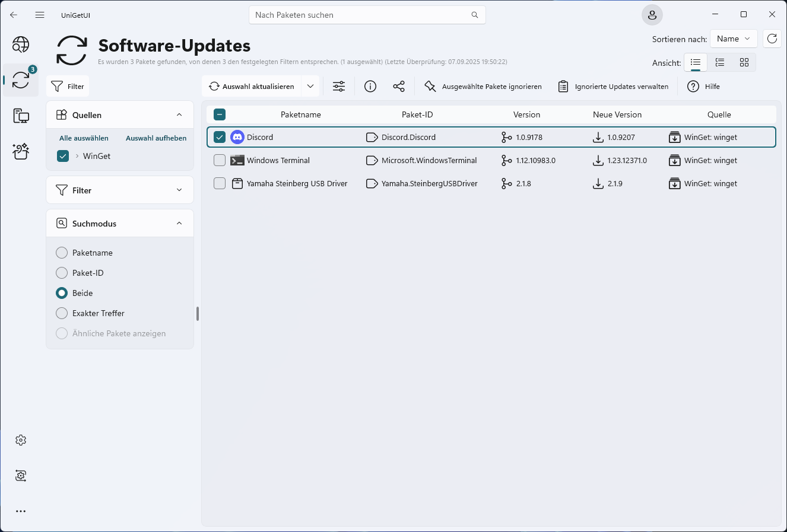Sort by the Paketname column header
The image size is (787, 532).
click(301, 114)
